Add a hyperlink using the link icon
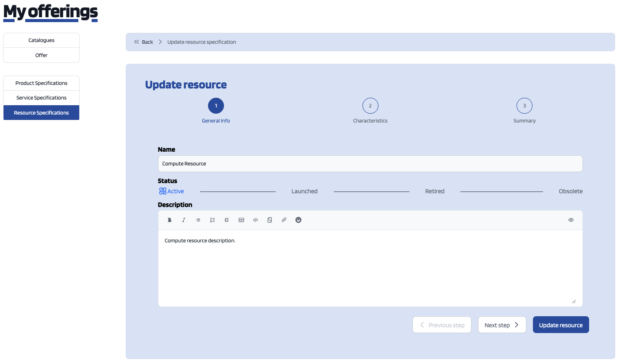 coord(284,220)
